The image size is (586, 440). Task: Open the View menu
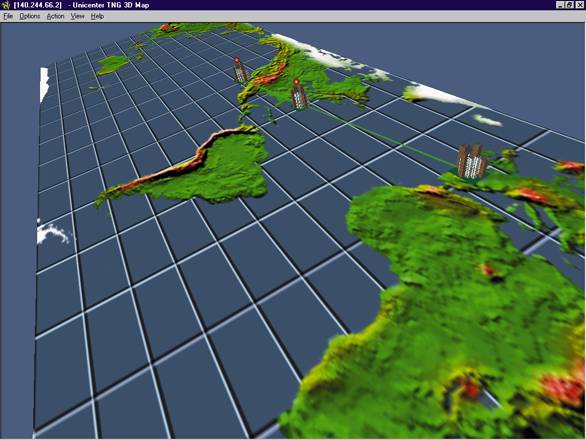click(77, 16)
